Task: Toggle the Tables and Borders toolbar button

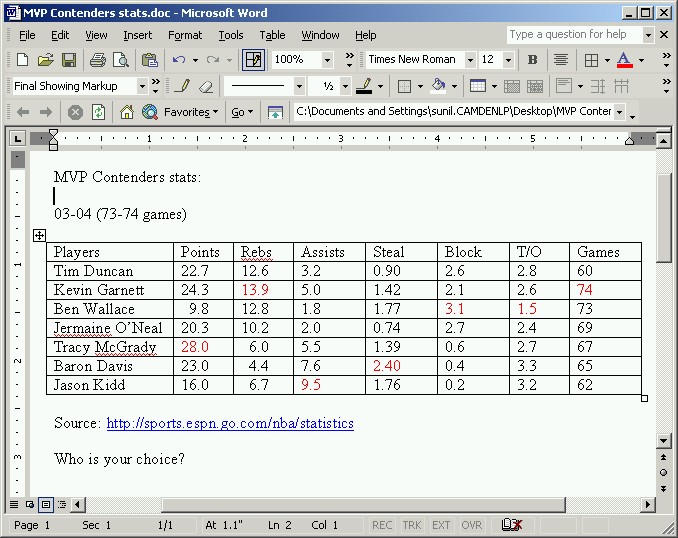Action: [254, 60]
